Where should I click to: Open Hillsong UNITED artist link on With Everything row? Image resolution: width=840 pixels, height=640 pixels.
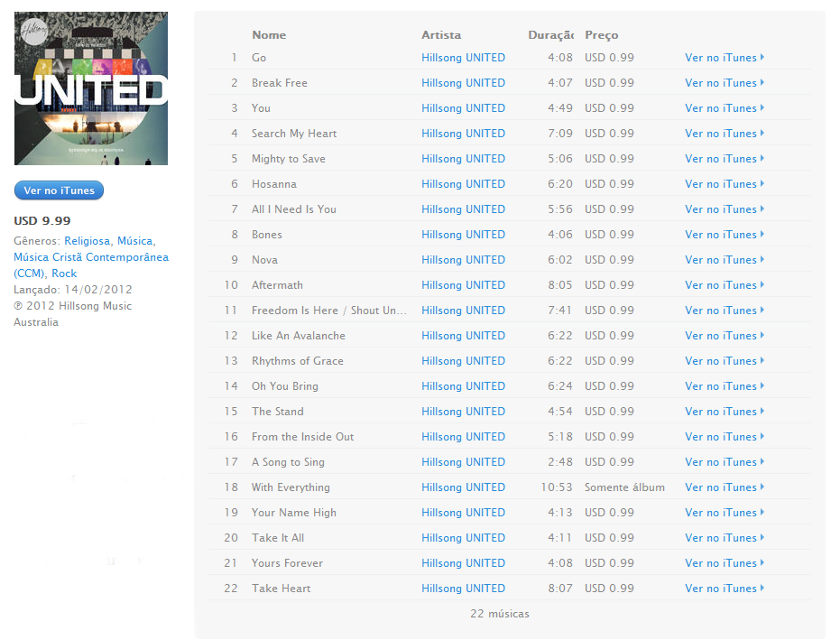click(464, 487)
